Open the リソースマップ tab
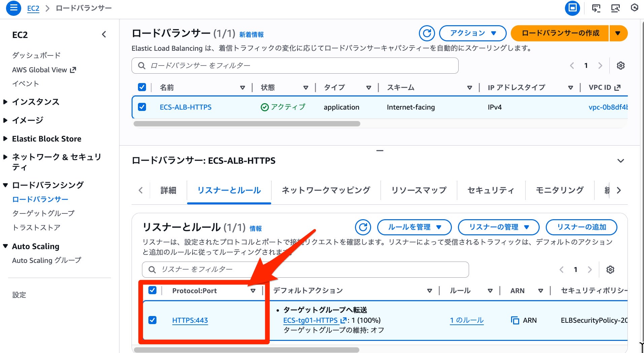Image resolution: width=644 pixels, height=353 pixels. click(x=419, y=191)
